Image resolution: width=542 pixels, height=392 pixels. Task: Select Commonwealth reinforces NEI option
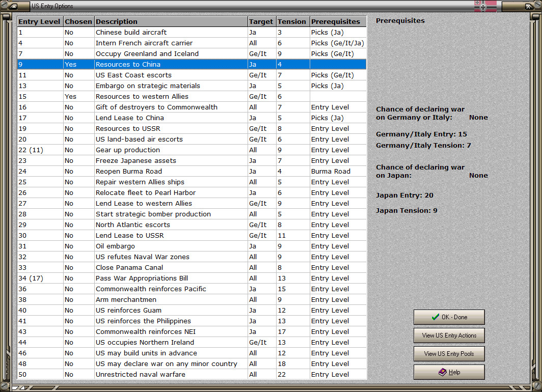[x=192, y=332]
